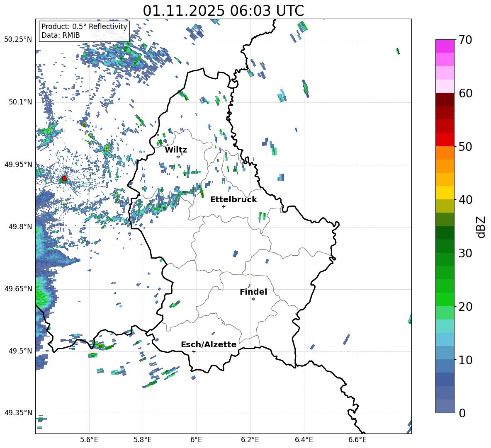Click the 60 colorbar tick label

click(x=465, y=93)
